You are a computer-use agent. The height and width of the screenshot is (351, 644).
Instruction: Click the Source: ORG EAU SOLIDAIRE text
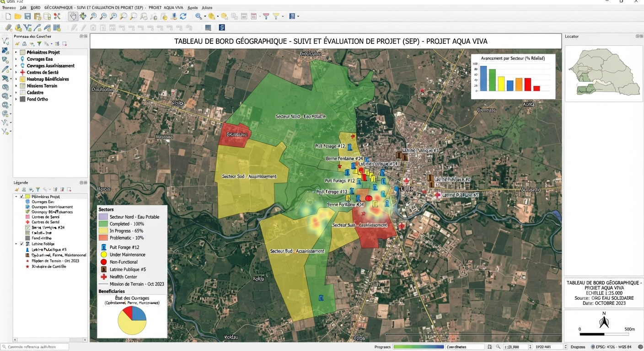click(604, 298)
